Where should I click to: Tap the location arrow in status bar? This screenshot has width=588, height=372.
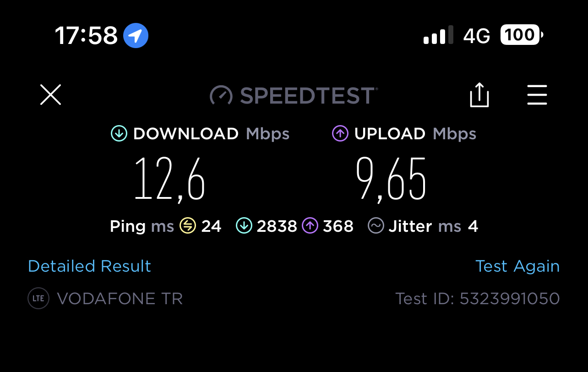point(136,35)
